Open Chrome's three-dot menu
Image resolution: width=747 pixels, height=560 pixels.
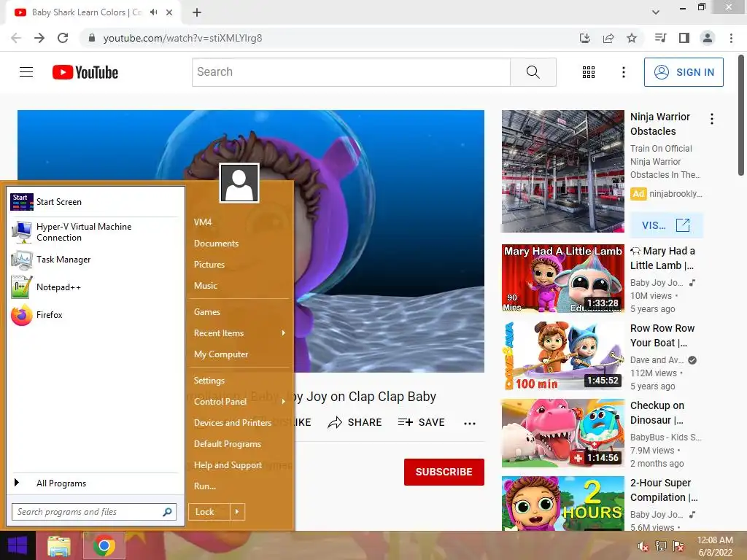(x=731, y=38)
